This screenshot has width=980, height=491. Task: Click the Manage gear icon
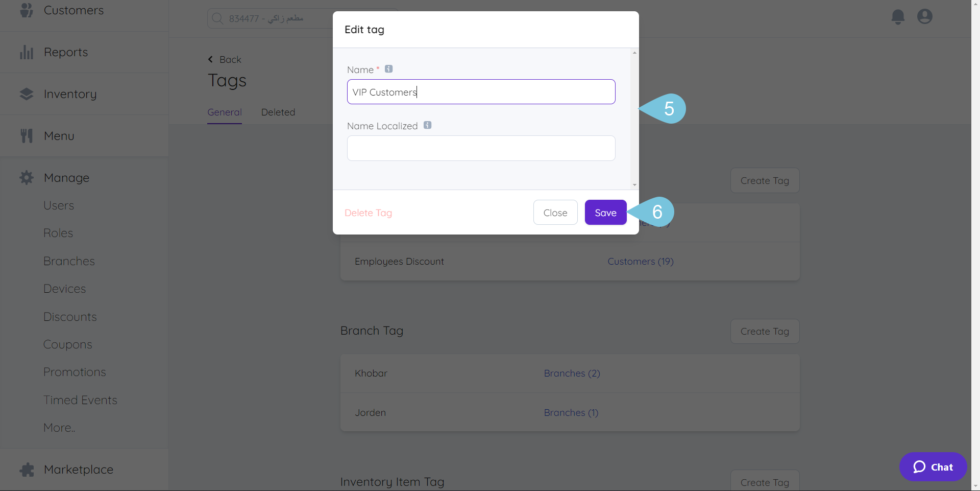click(x=27, y=178)
